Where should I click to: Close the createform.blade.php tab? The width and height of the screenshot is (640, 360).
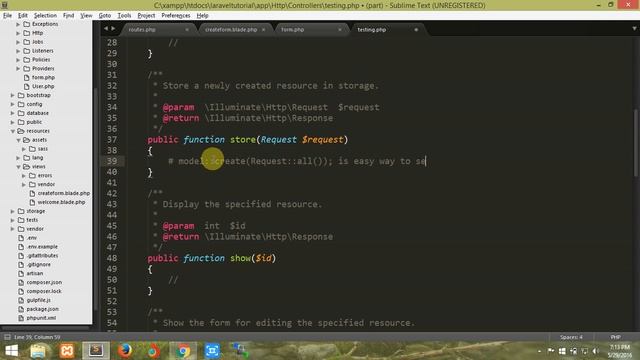coord(263,30)
